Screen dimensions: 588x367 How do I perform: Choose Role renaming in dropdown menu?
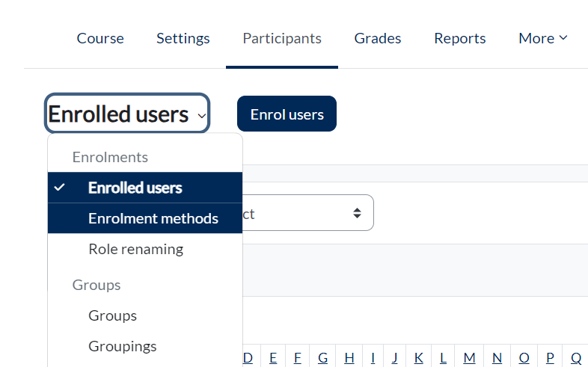click(135, 249)
